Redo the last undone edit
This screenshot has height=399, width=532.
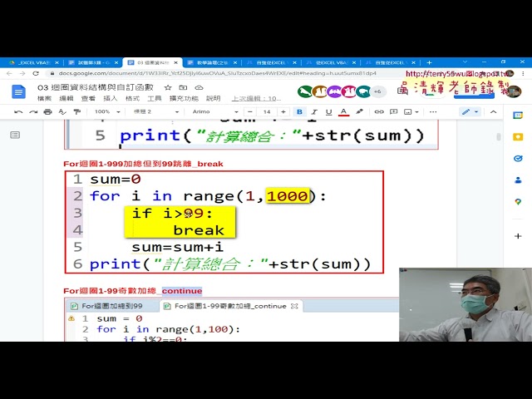33,111
